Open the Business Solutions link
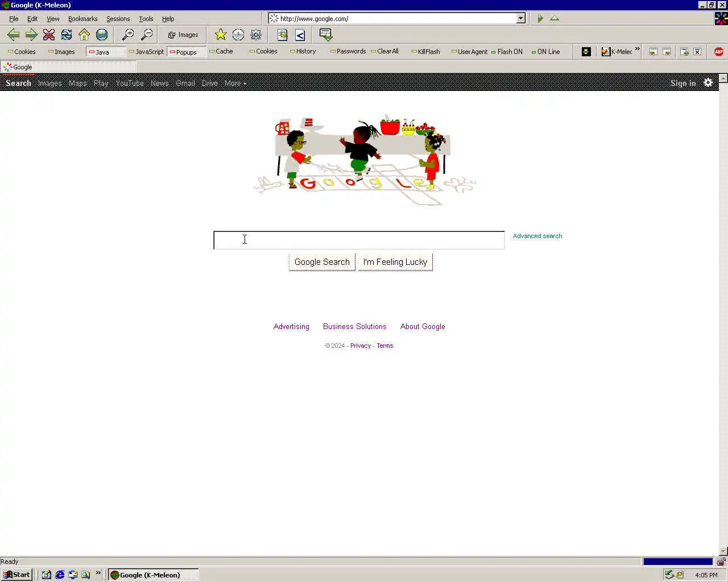 [355, 326]
